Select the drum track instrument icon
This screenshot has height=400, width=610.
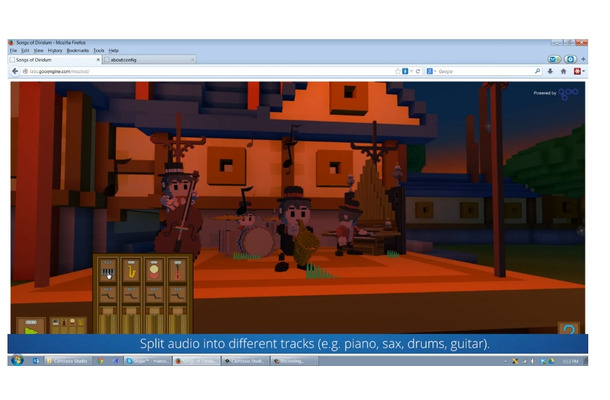point(154,270)
